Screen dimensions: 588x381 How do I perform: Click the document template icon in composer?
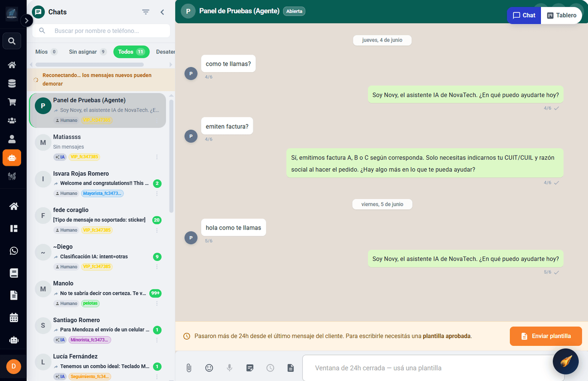[291, 368]
